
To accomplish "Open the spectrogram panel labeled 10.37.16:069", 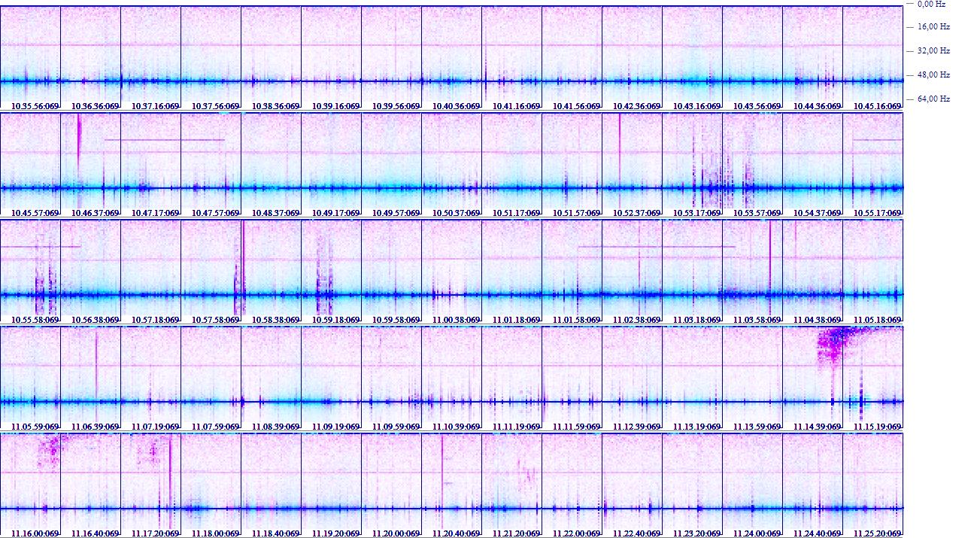I will pyautogui.click(x=150, y=58).
